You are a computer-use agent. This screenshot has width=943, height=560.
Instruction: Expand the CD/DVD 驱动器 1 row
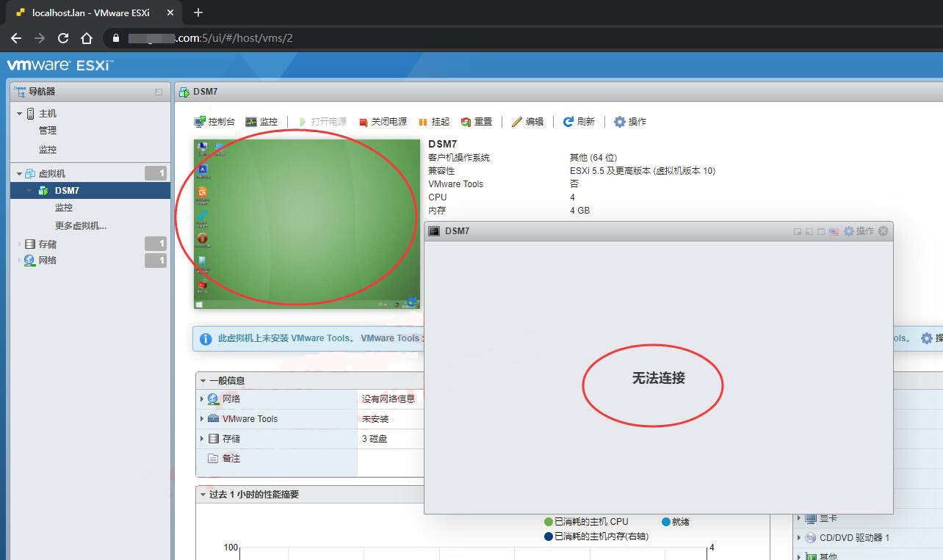[799, 538]
